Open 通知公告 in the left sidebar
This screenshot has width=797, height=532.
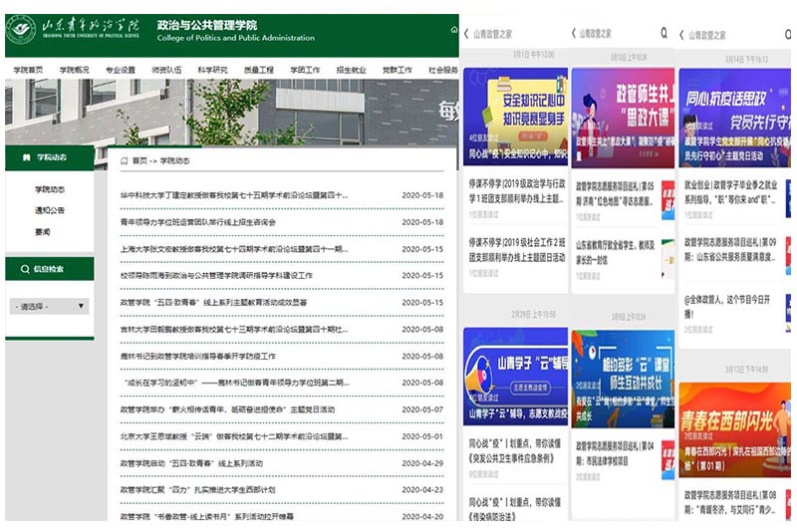tap(50, 210)
